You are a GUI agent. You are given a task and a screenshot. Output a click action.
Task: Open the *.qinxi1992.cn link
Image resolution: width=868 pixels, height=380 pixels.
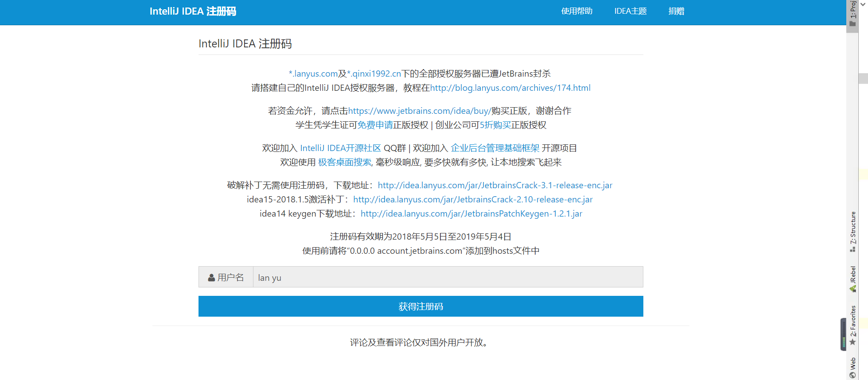[374, 74]
